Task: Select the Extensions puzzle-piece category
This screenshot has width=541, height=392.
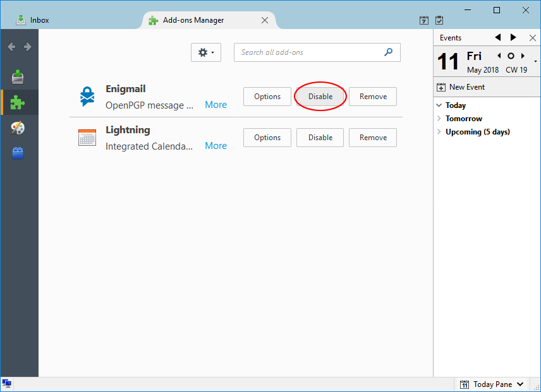Action: click(18, 102)
